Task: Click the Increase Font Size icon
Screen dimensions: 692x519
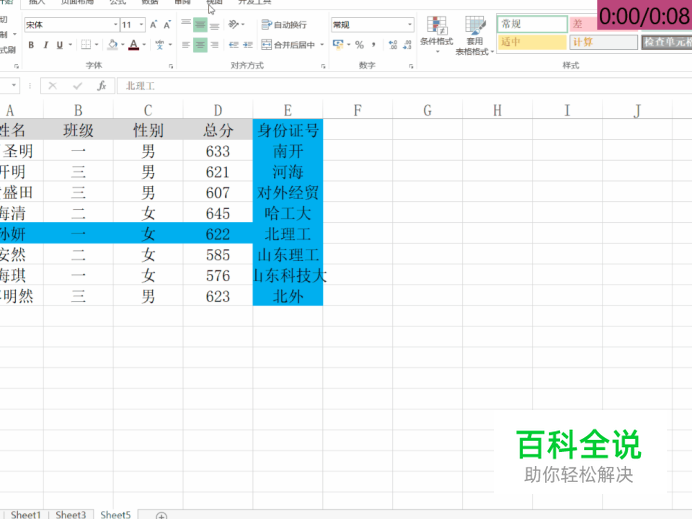Action: pos(153,25)
